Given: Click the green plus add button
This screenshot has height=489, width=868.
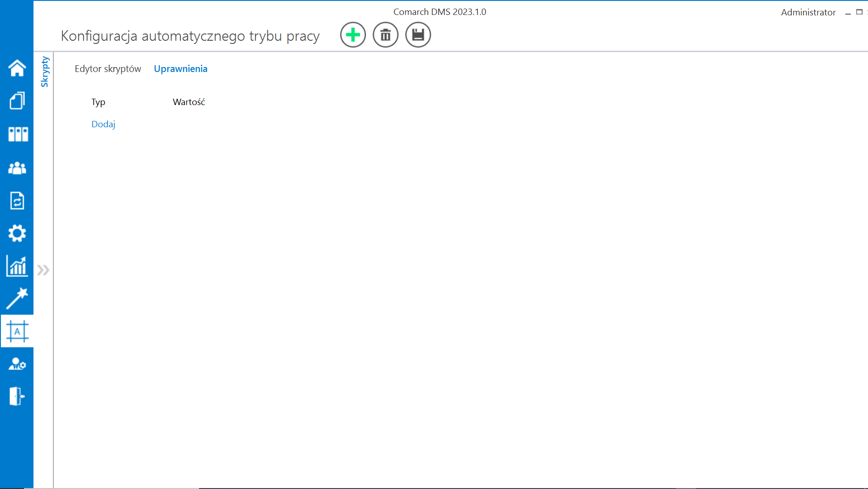Looking at the screenshot, I should [353, 35].
